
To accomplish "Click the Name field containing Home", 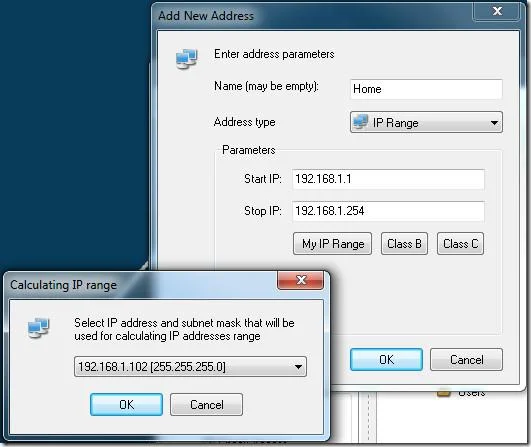I will point(426,89).
